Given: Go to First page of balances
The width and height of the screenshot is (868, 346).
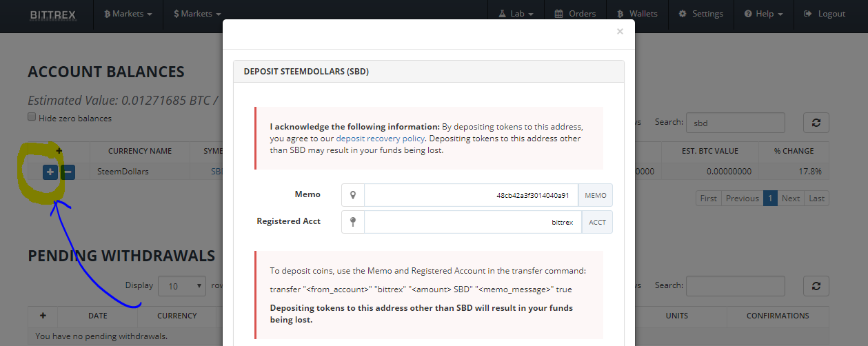Looking at the screenshot, I should click(708, 199).
